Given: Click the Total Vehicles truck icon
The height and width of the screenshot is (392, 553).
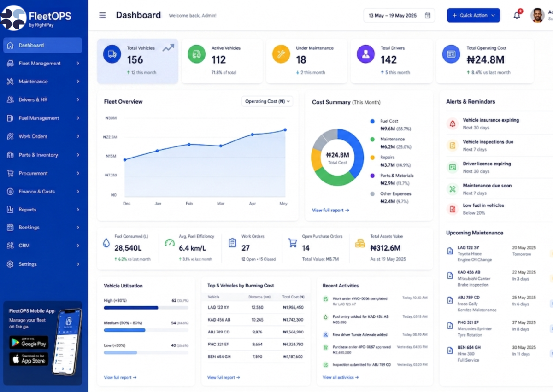Looking at the screenshot, I should (x=112, y=54).
